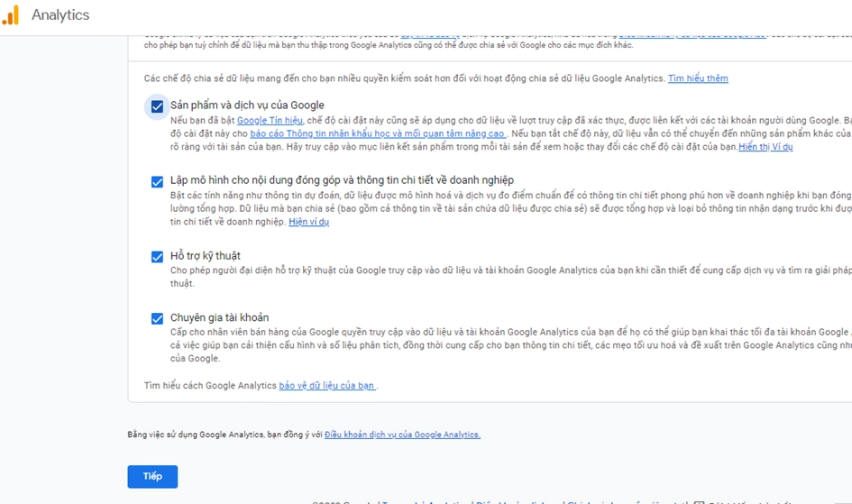Click the "Hiển thị Ví dụ" link
Screen dimensions: 852x504
[x=765, y=147]
